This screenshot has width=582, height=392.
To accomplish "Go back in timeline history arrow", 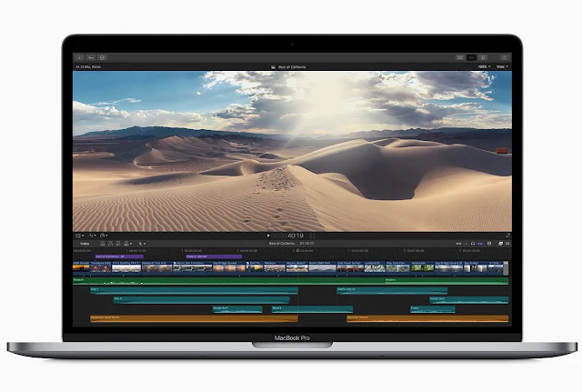I will click(246, 244).
